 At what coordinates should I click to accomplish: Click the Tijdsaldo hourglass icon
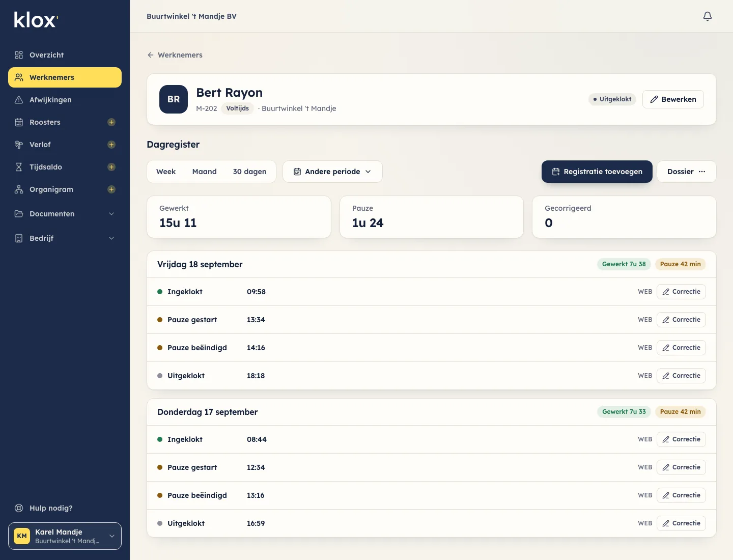click(x=19, y=167)
